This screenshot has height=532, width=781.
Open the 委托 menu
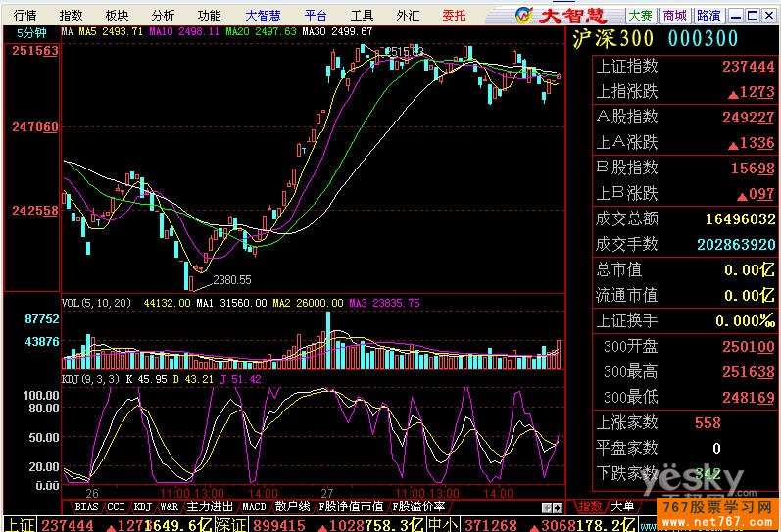[454, 16]
